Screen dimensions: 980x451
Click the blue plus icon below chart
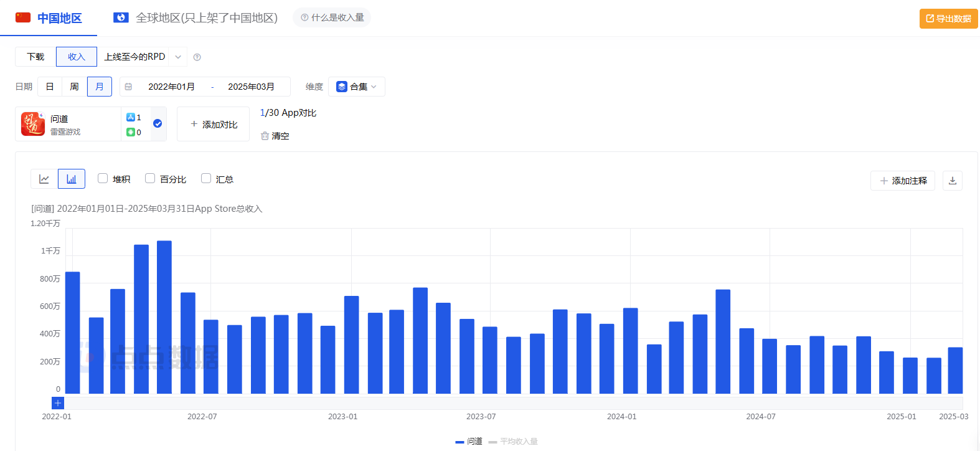(x=58, y=403)
